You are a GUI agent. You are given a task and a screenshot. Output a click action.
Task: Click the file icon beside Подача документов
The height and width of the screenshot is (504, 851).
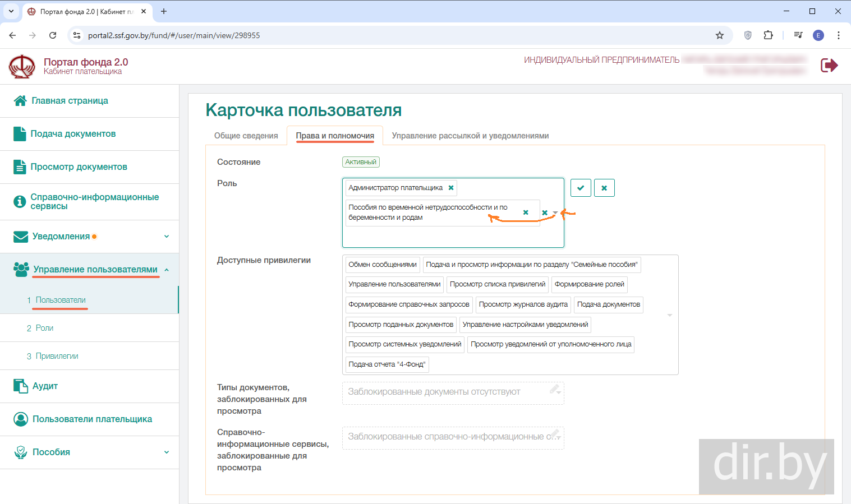[x=20, y=134]
